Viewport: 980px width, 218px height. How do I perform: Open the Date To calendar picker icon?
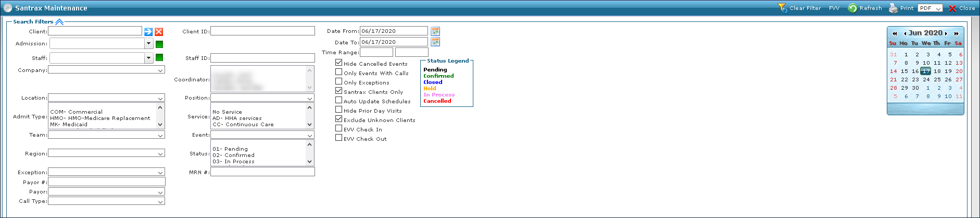click(x=435, y=42)
